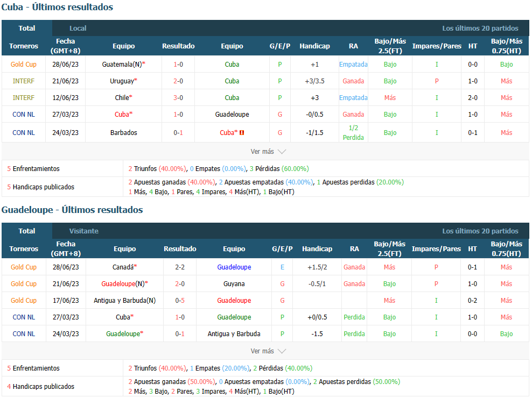Click the 'Guadeloupe - Últimos resultados' heading

coord(72,210)
